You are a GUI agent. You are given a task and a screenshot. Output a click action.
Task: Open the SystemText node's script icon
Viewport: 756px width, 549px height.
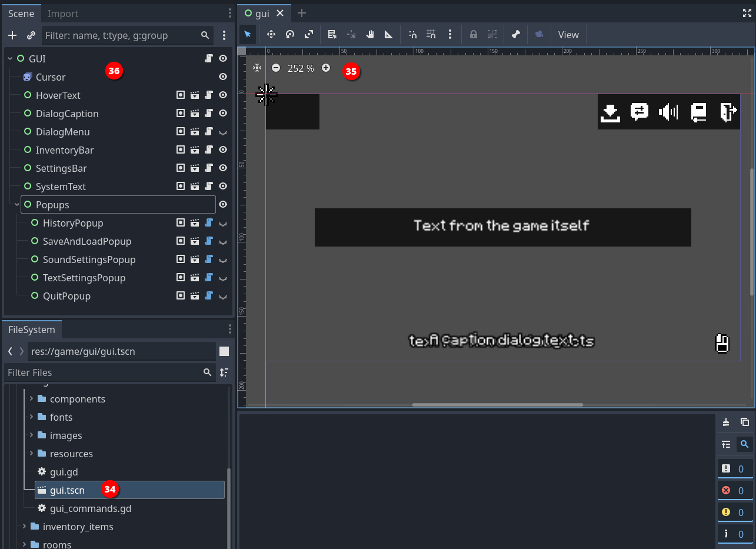pos(208,187)
